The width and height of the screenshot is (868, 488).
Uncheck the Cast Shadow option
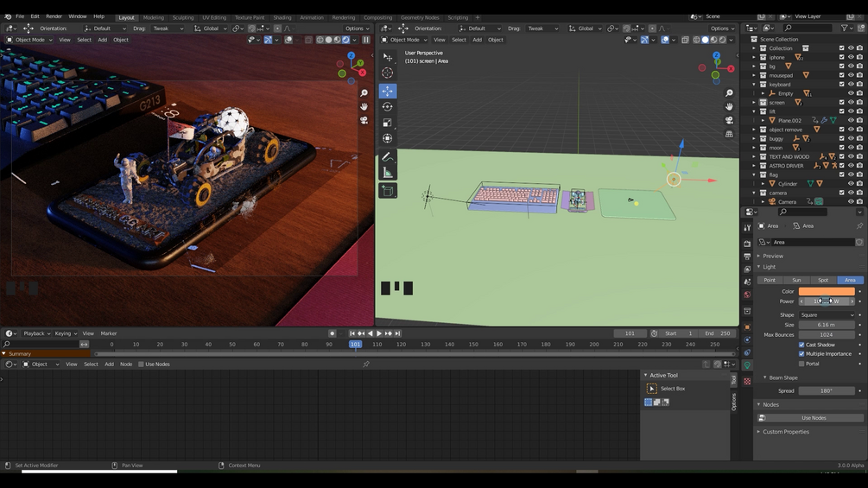(x=801, y=345)
